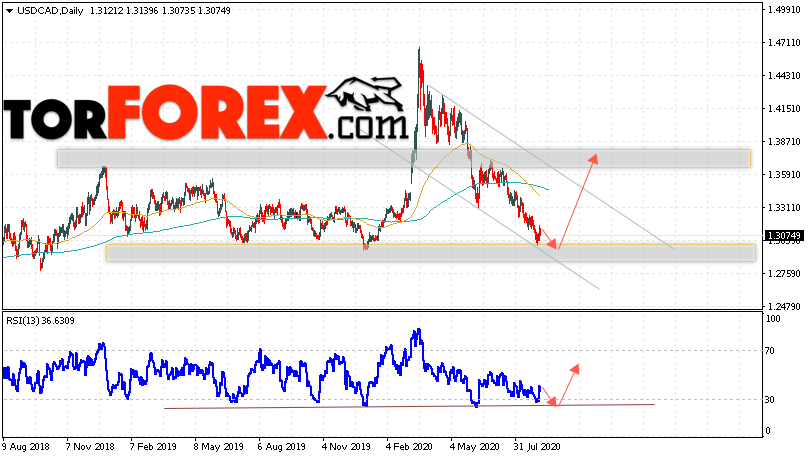
Task: Click the 1.44310 price axis label
Action: pyautogui.click(x=783, y=75)
